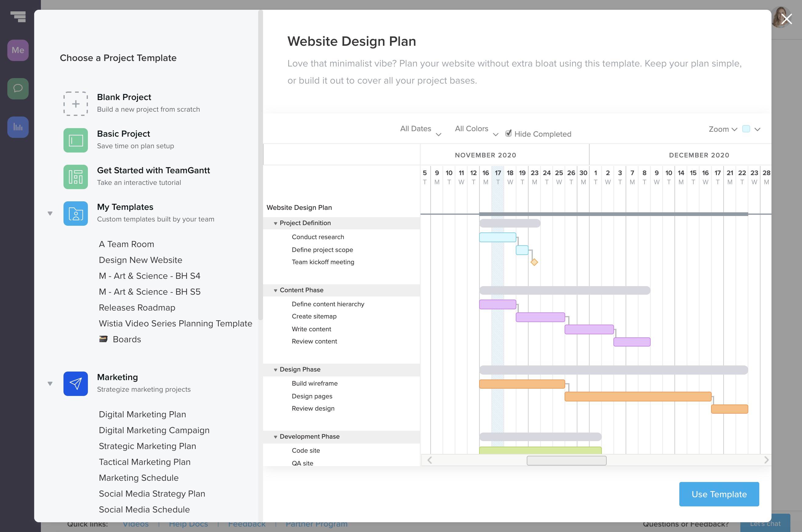Click the Marketing paper plane icon

75,383
